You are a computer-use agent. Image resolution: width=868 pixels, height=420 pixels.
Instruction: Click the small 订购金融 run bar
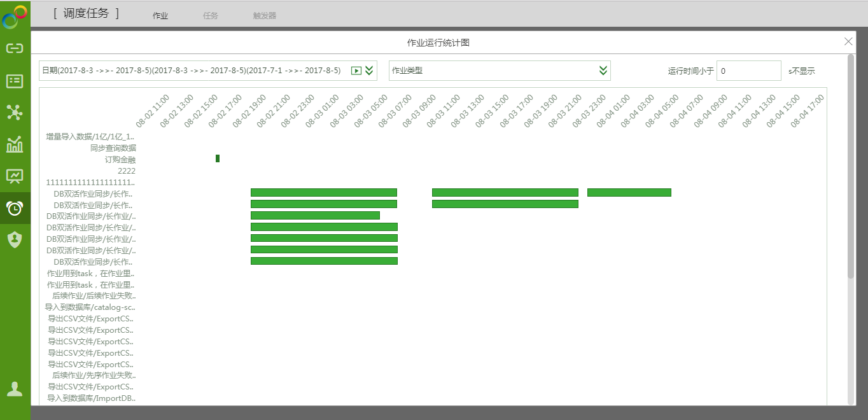[218, 158]
